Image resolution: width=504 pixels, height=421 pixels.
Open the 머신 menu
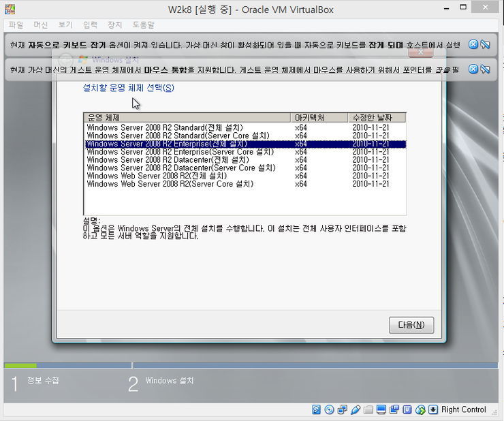coord(40,25)
